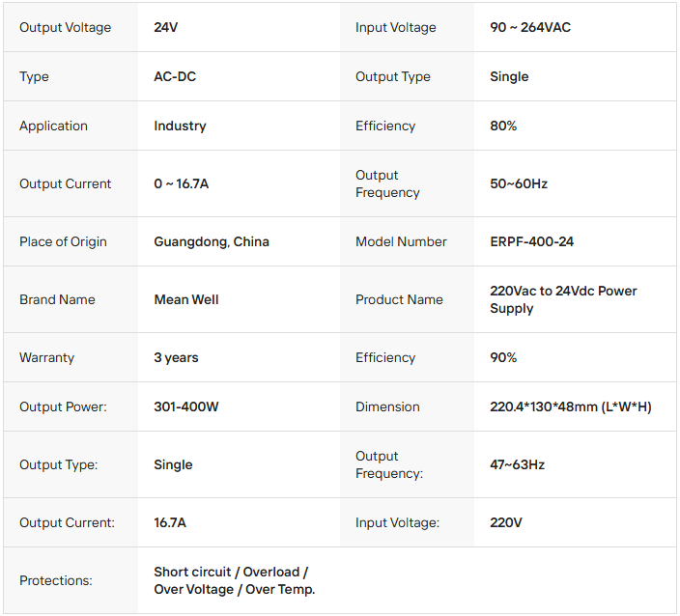Click the Place of Origin label

[63, 241]
